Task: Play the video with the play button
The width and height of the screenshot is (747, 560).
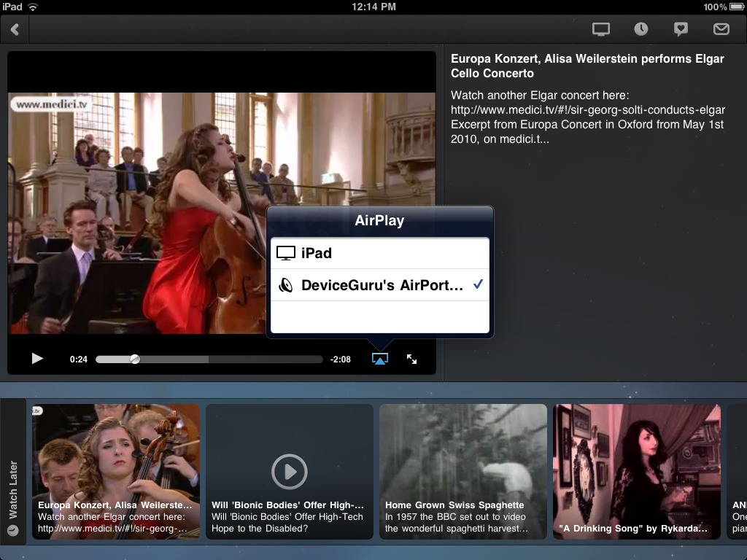Action: (37, 359)
